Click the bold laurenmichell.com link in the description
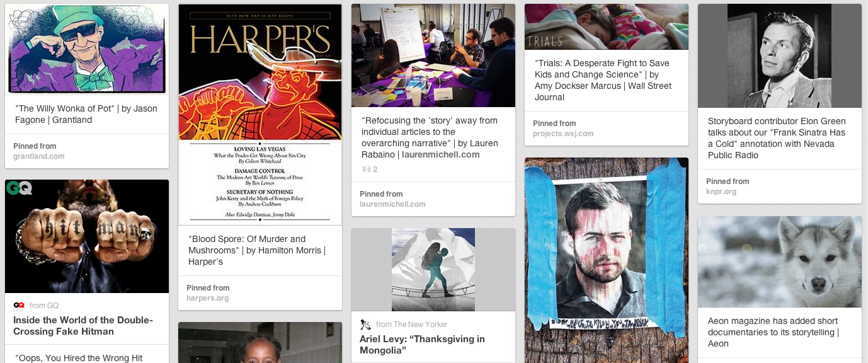The width and height of the screenshot is (868, 363). pos(441,154)
